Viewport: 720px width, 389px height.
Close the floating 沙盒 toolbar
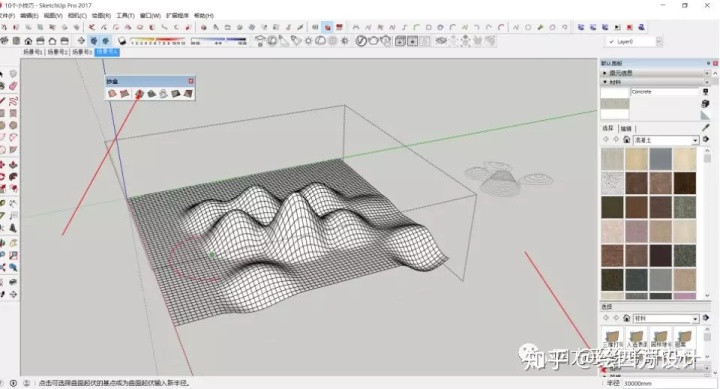click(x=191, y=81)
